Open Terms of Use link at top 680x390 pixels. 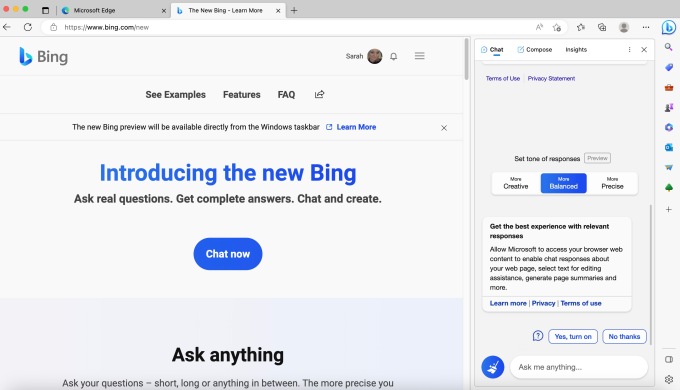[x=503, y=79]
